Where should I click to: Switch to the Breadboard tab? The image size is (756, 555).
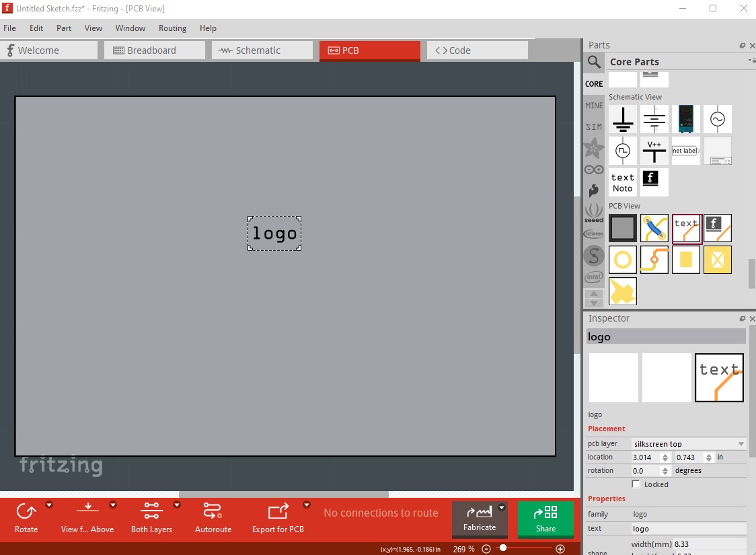155,50
